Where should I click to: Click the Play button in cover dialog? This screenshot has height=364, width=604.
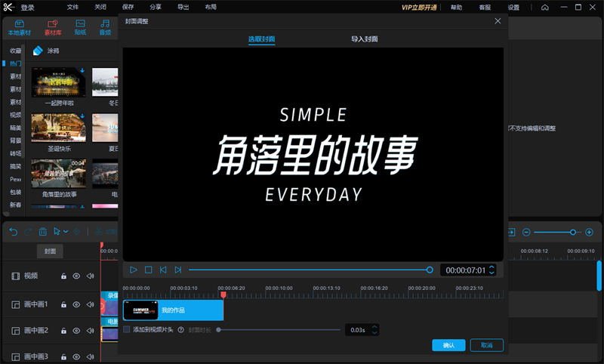pos(134,270)
